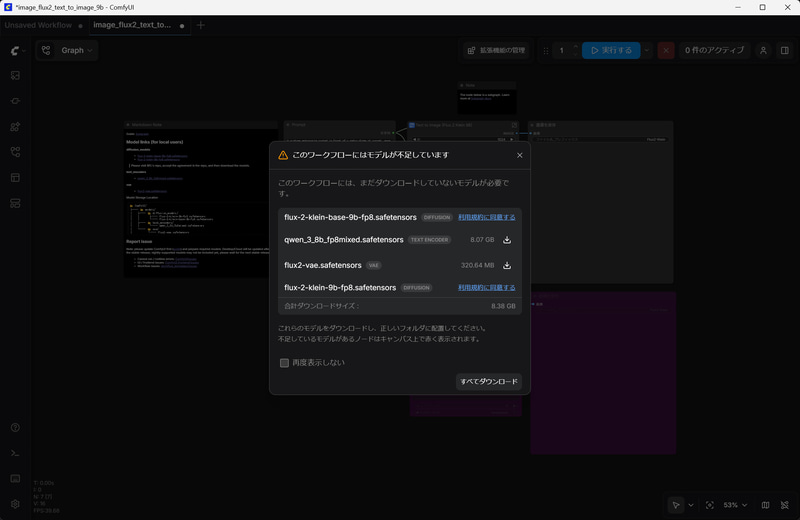This screenshot has width=800, height=520.
Task: Download flux2-vae.safetensors via its download icon
Action: pos(507,265)
